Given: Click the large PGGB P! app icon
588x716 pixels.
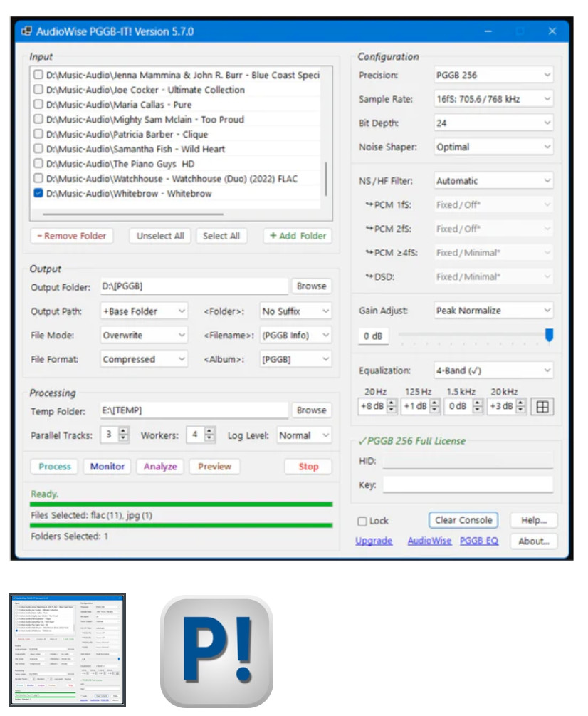Looking at the screenshot, I should [216, 651].
